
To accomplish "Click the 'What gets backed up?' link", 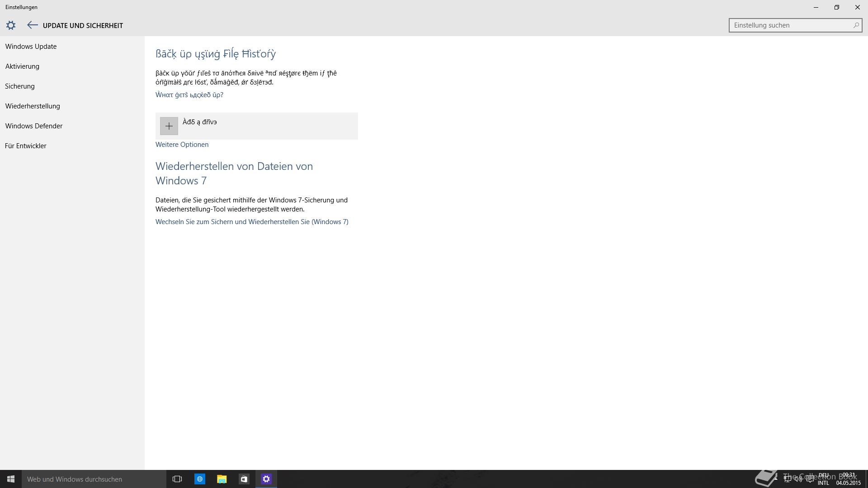I will click(x=189, y=95).
